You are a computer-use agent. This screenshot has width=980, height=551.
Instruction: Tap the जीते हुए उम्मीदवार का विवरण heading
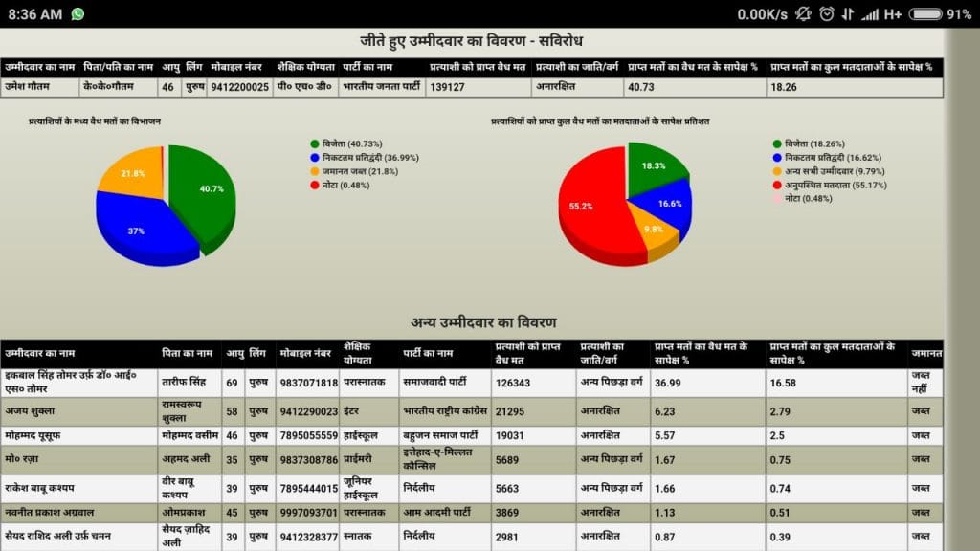(x=471, y=41)
